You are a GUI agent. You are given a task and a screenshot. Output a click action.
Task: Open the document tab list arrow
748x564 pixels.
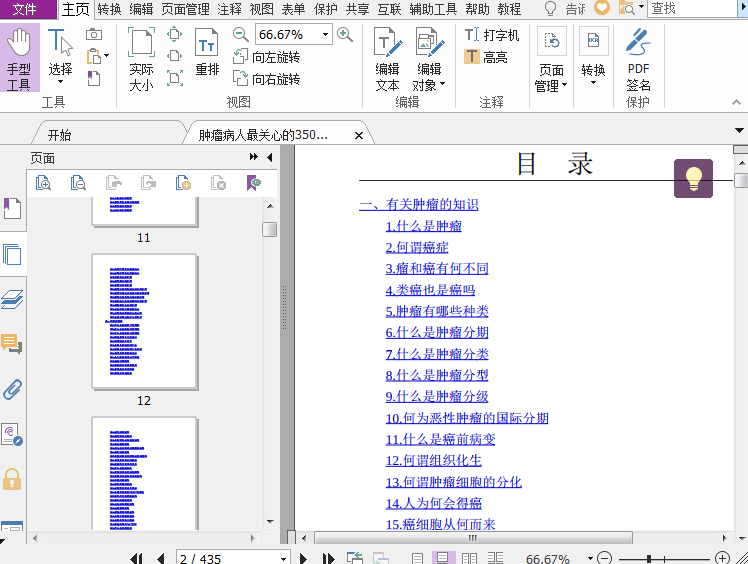click(739, 130)
